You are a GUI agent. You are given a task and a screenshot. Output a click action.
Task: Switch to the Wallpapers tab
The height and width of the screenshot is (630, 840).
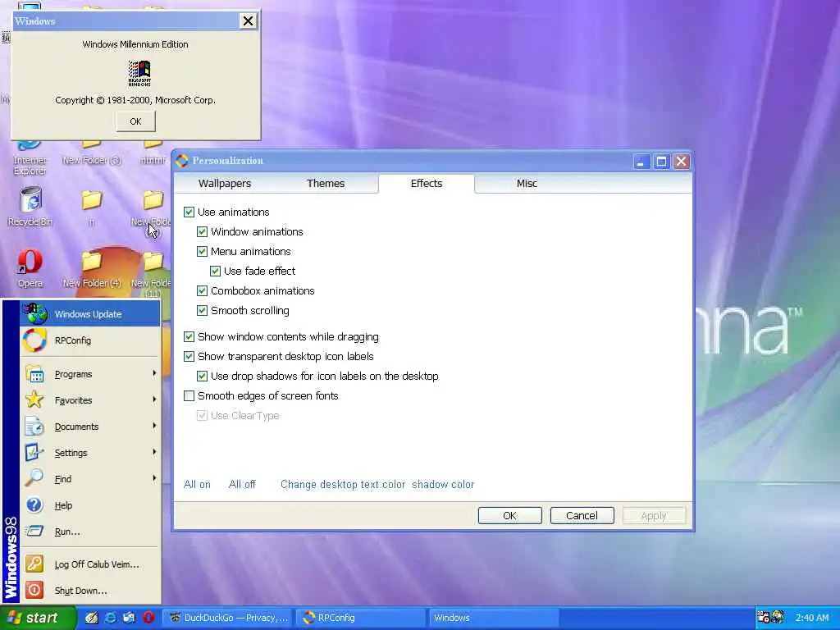(225, 183)
